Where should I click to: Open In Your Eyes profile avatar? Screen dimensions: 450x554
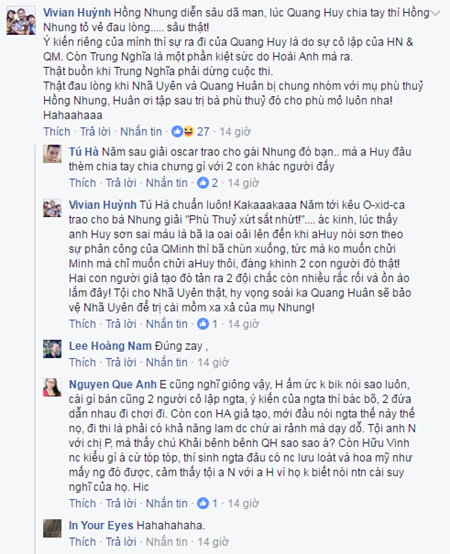[x=52, y=528]
